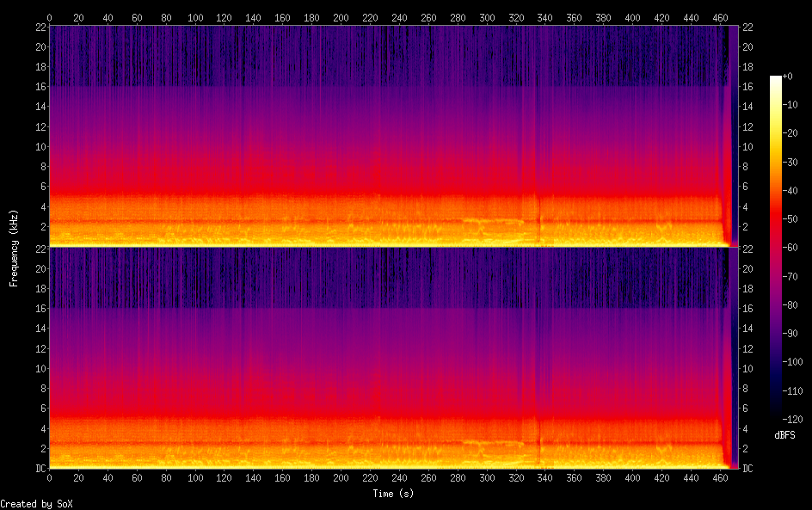Click the "-20" label on the dBFS scale
Screen dimensions: 812x510
[x=790, y=133]
